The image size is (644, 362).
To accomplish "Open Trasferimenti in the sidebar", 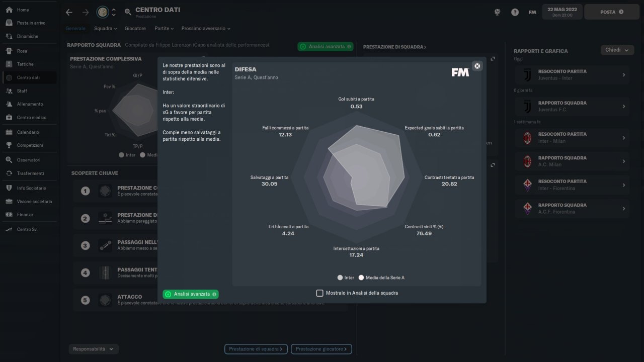I will coord(29,173).
